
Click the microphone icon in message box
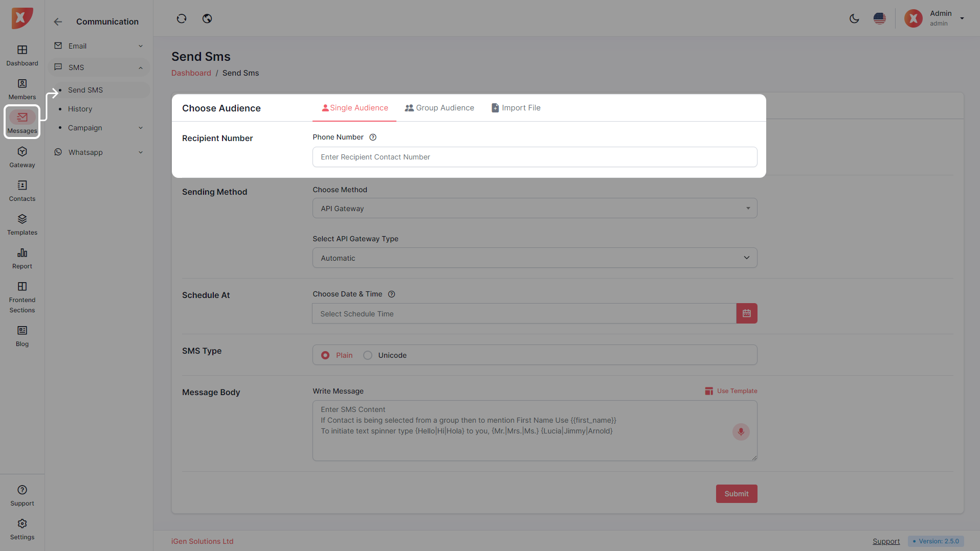741,432
